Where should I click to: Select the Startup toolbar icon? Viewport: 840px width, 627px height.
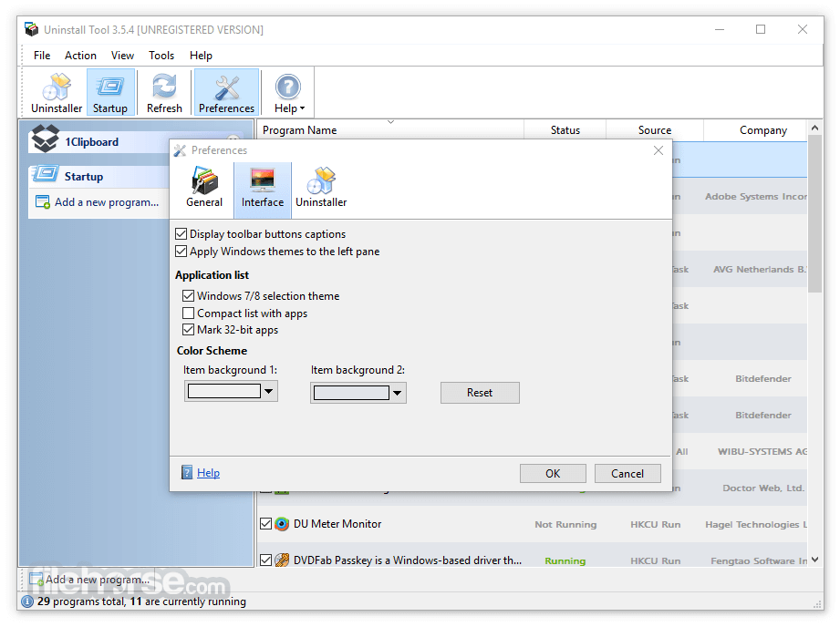click(110, 91)
